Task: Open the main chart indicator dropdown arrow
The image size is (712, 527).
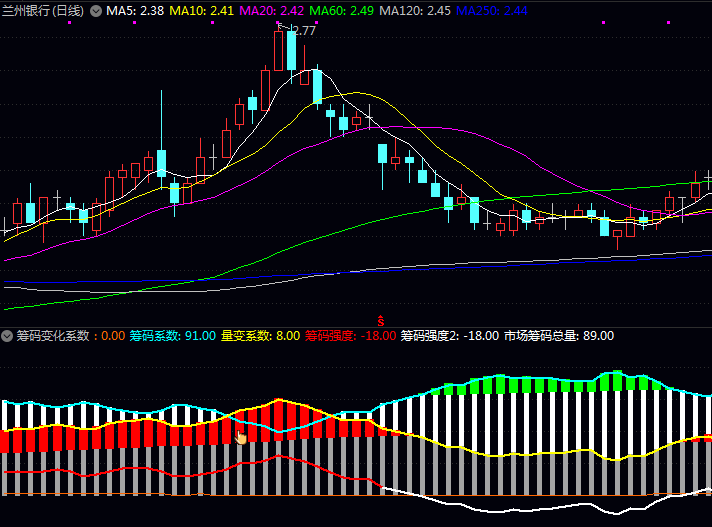Action: pyautogui.click(x=96, y=10)
